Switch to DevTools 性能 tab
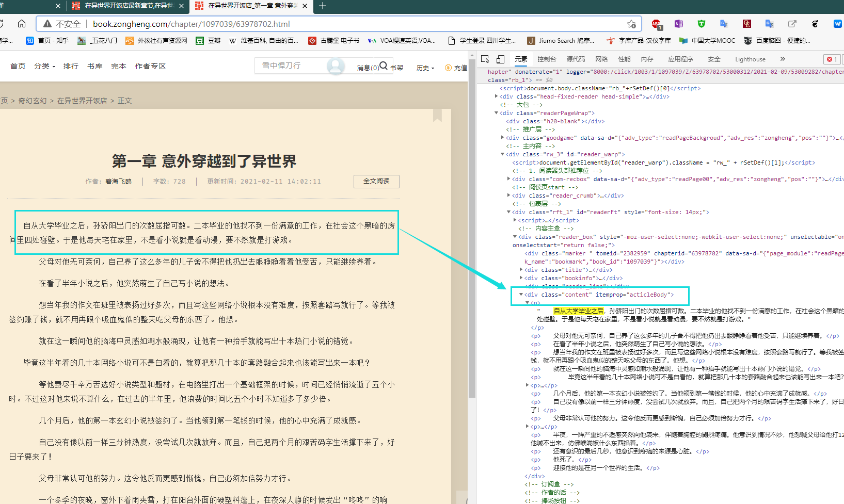The width and height of the screenshot is (844, 504). (x=624, y=59)
